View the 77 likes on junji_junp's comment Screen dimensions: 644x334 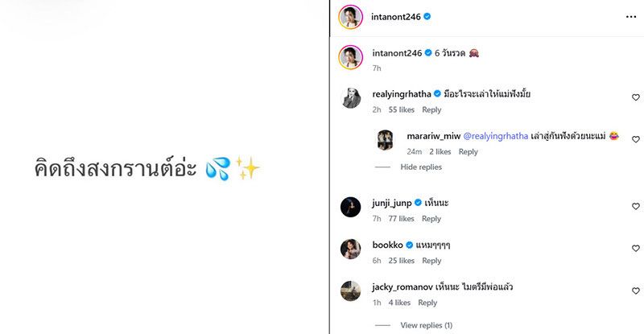point(400,219)
